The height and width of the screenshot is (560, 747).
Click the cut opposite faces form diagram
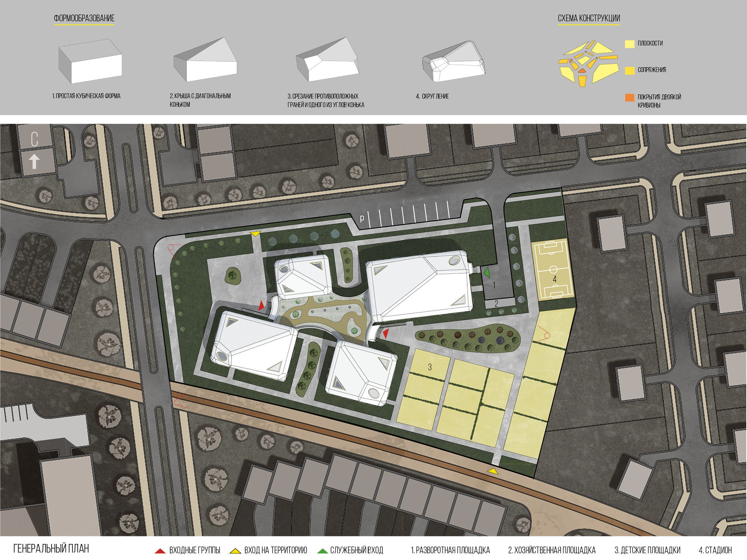pos(327,59)
